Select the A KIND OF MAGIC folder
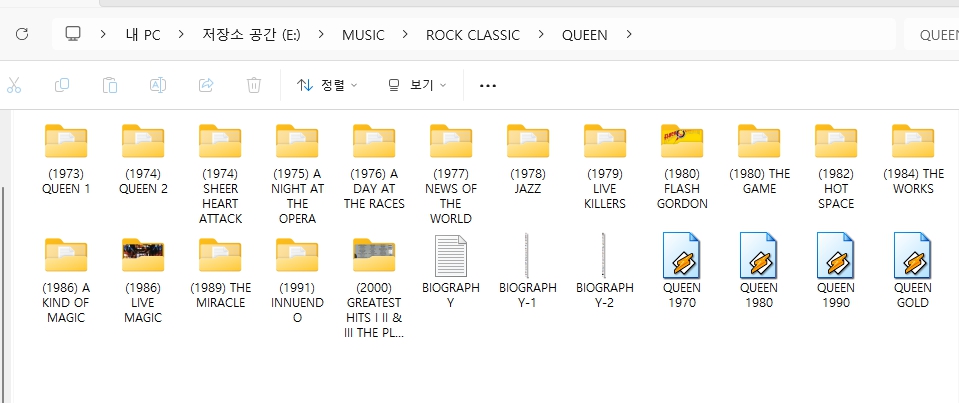The width and height of the screenshot is (959, 403). (66, 280)
